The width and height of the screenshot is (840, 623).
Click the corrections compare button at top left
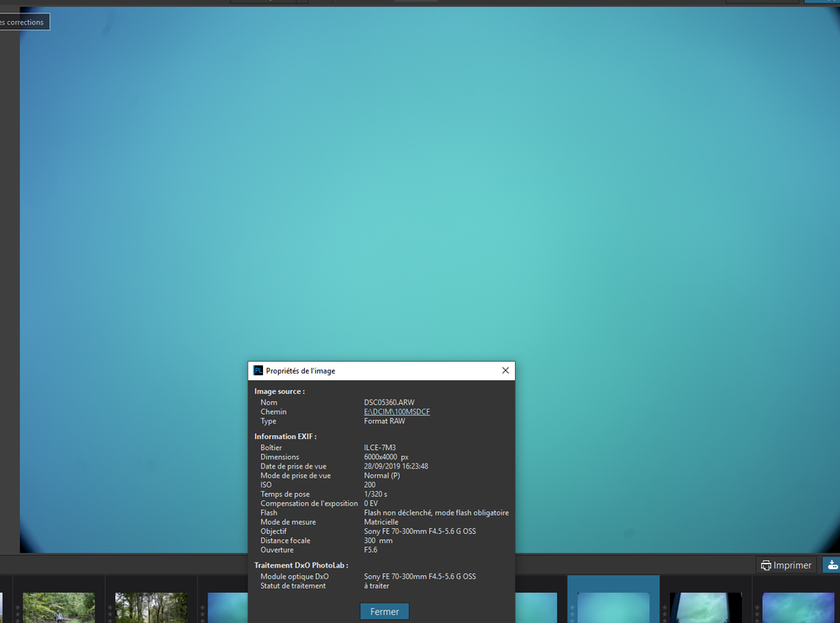pos(24,22)
